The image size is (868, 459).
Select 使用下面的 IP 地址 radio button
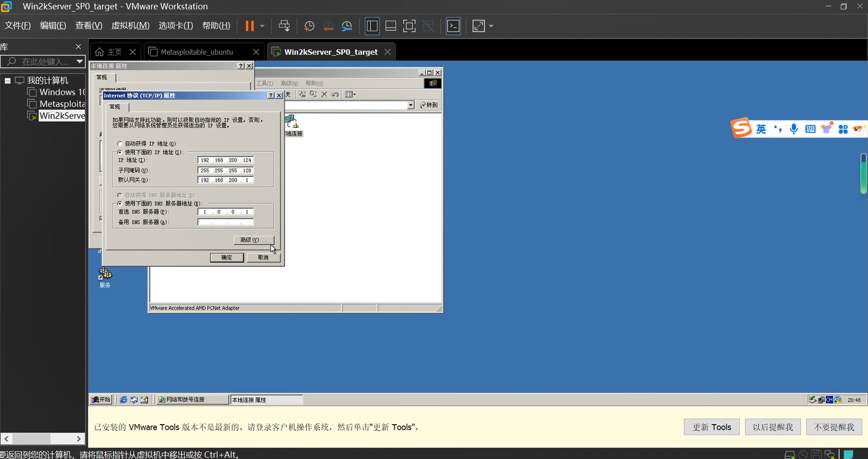pyautogui.click(x=120, y=152)
